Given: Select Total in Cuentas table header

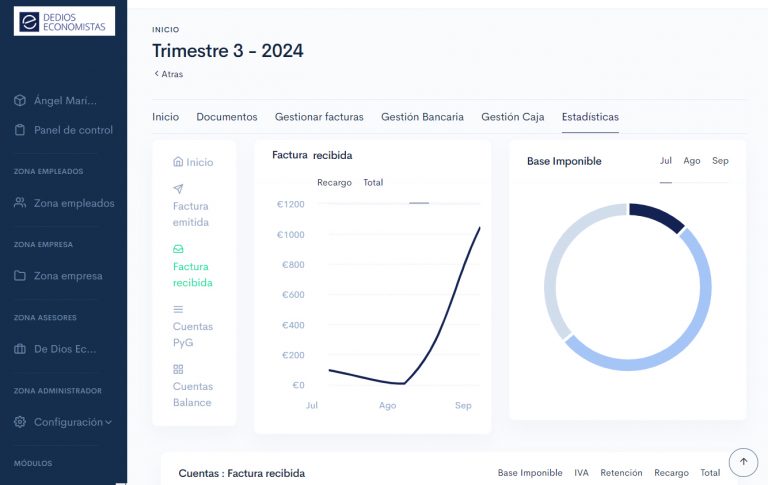Looking at the screenshot, I should pos(710,473).
